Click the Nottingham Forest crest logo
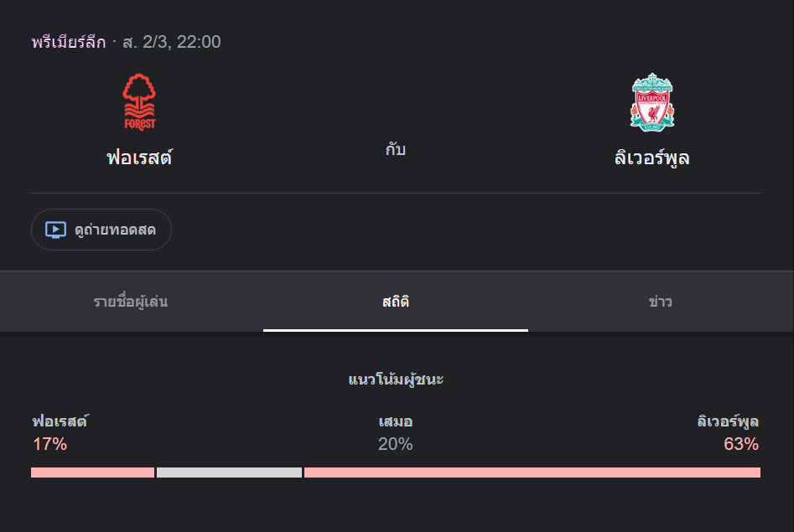The width and height of the screenshot is (794, 532). pos(139,102)
